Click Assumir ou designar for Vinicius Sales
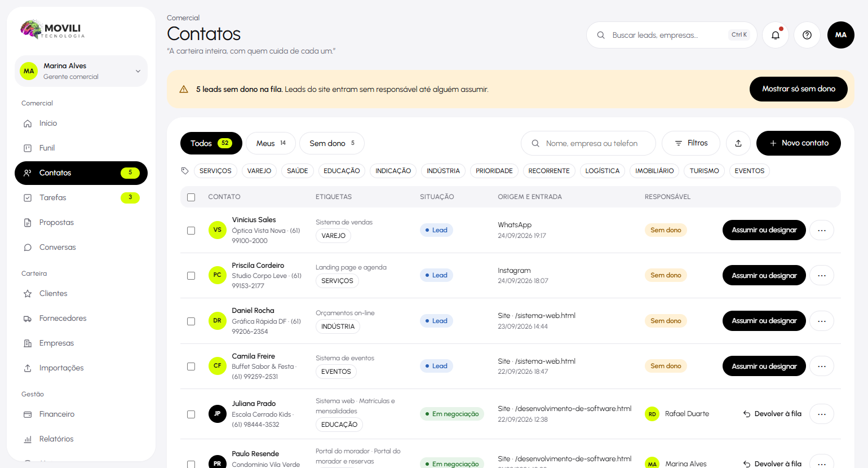Image resolution: width=868 pixels, height=468 pixels. coord(764,230)
